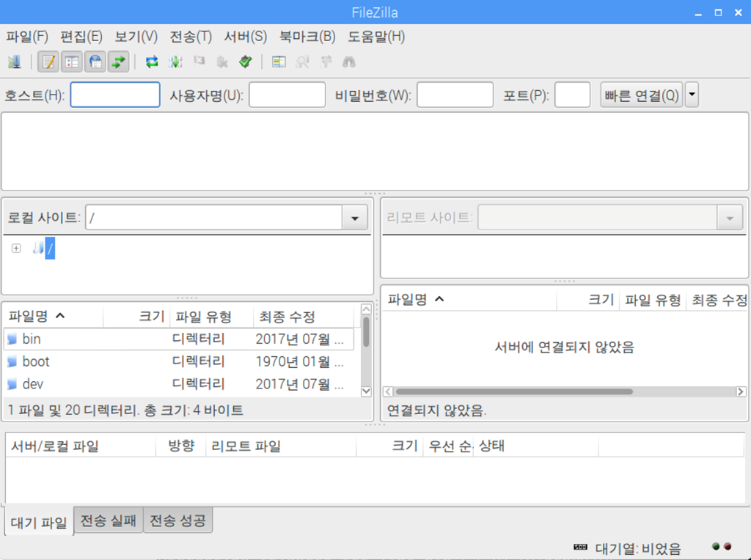The height and width of the screenshot is (560, 751).
Task: Click the disconnect from server icon
Action: click(222, 62)
